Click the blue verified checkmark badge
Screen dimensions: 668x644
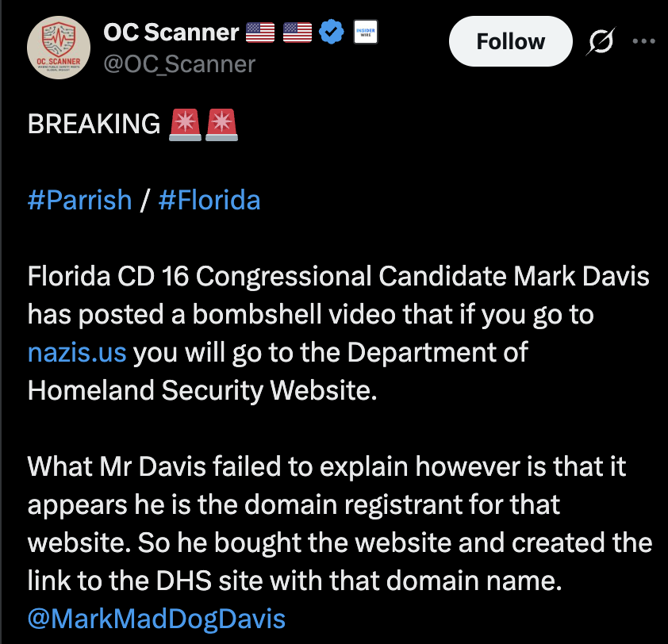pyautogui.click(x=332, y=31)
